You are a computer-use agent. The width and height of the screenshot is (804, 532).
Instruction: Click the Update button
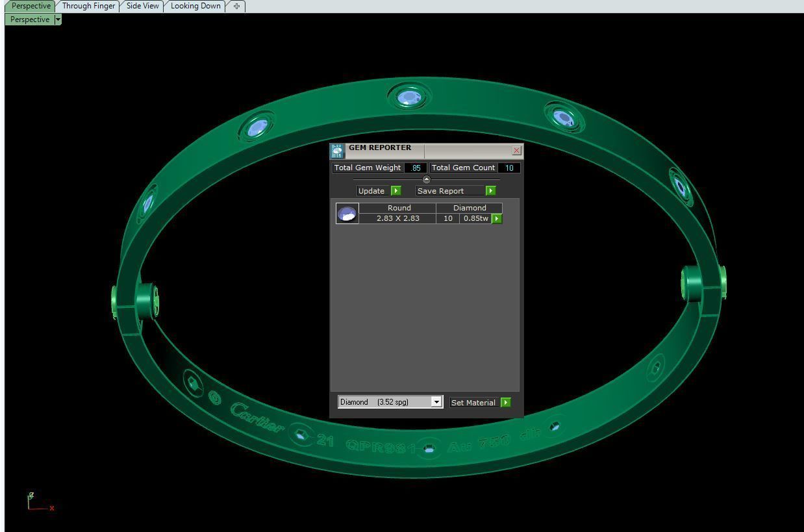tap(373, 191)
